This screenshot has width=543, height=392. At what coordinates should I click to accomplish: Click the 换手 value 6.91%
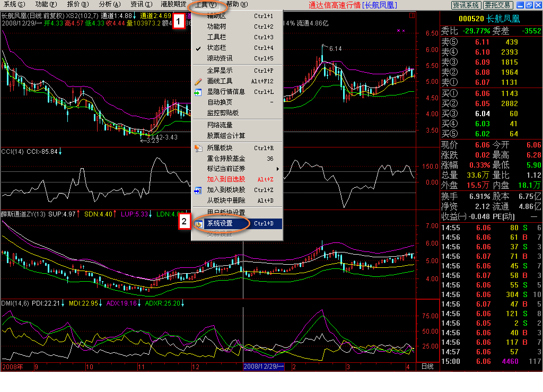pos(479,196)
